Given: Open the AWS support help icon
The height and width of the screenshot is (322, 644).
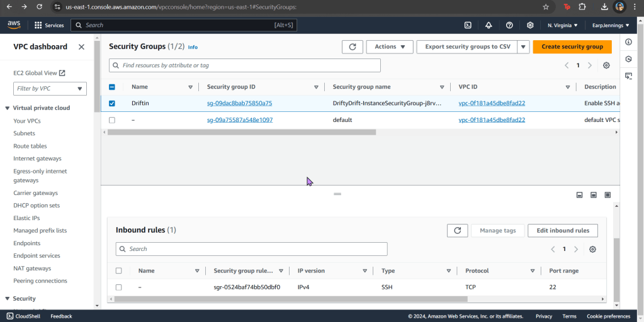Looking at the screenshot, I should tap(509, 25).
